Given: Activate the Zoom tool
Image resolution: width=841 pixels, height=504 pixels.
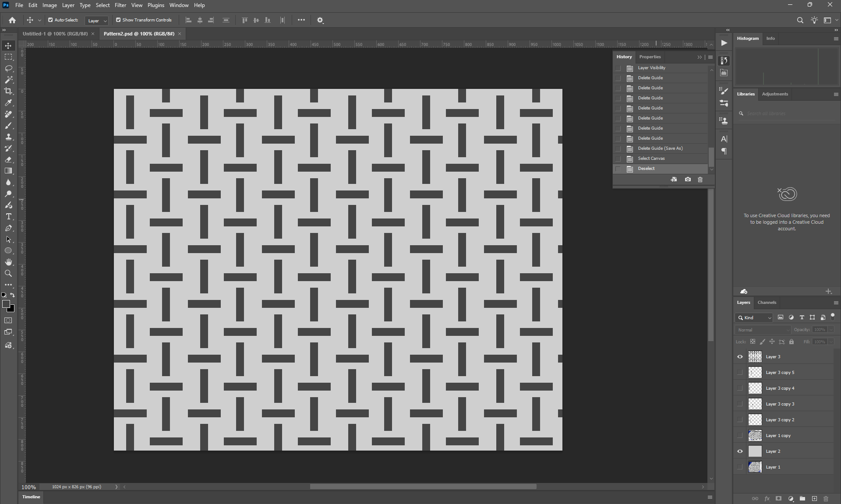Looking at the screenshot, I should (x=8, y=273).
